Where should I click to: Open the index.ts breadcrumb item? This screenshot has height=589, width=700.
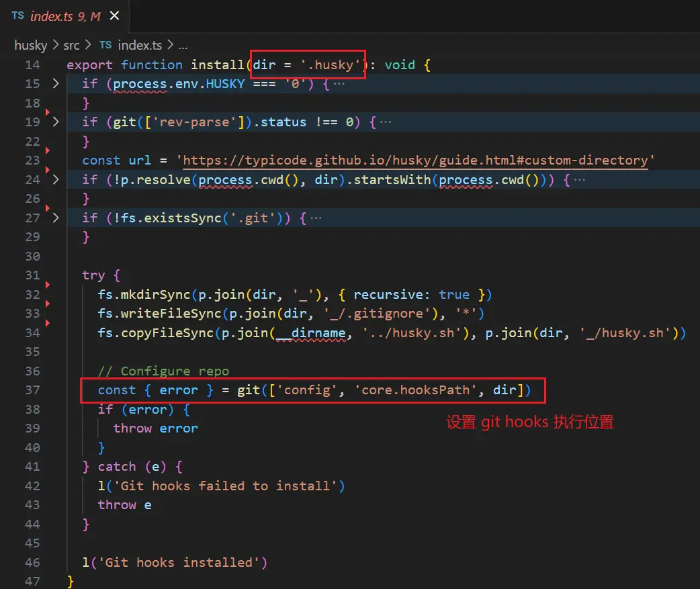140,45
